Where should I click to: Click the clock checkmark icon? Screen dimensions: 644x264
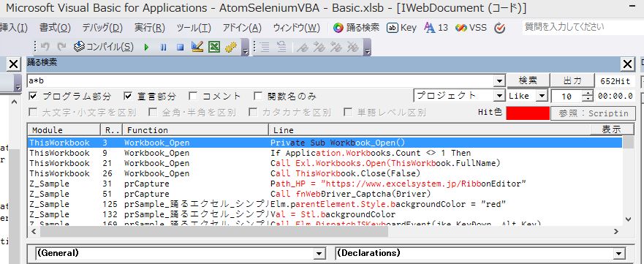[x=499, y=28]
